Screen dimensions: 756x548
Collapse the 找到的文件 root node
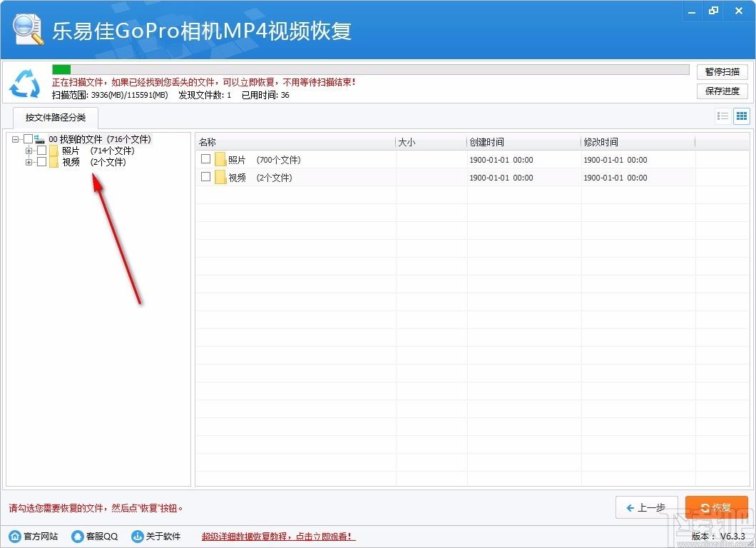(16, 139)
